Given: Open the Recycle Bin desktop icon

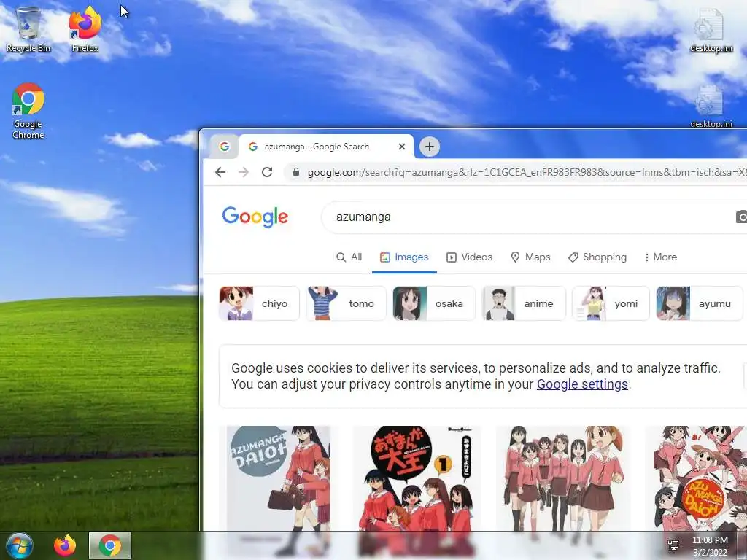Looking at the screenshot, I should coord(28,29).
